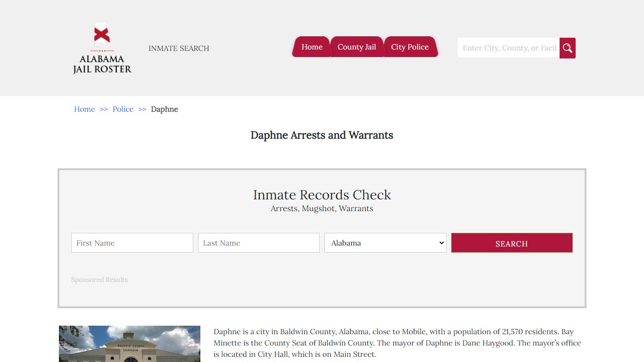Click the magnifier search icon button
Image resolution: width=644 pixels, height=362 pixels.
(x=568, y=48)
